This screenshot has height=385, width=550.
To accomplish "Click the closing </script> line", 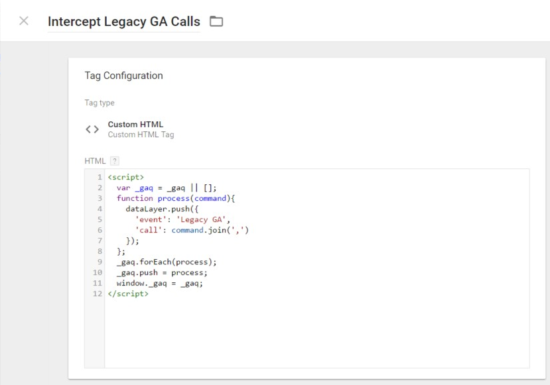I will point(128,294).
